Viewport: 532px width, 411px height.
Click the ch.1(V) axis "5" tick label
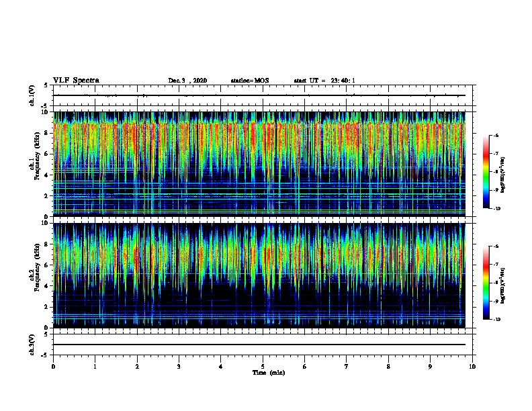point(46,86)
